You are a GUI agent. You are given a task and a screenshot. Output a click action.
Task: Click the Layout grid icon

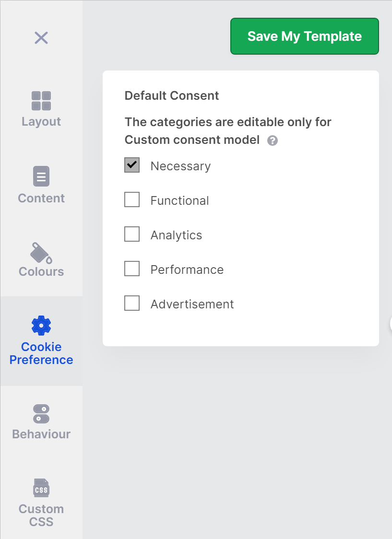coord(41,101)
